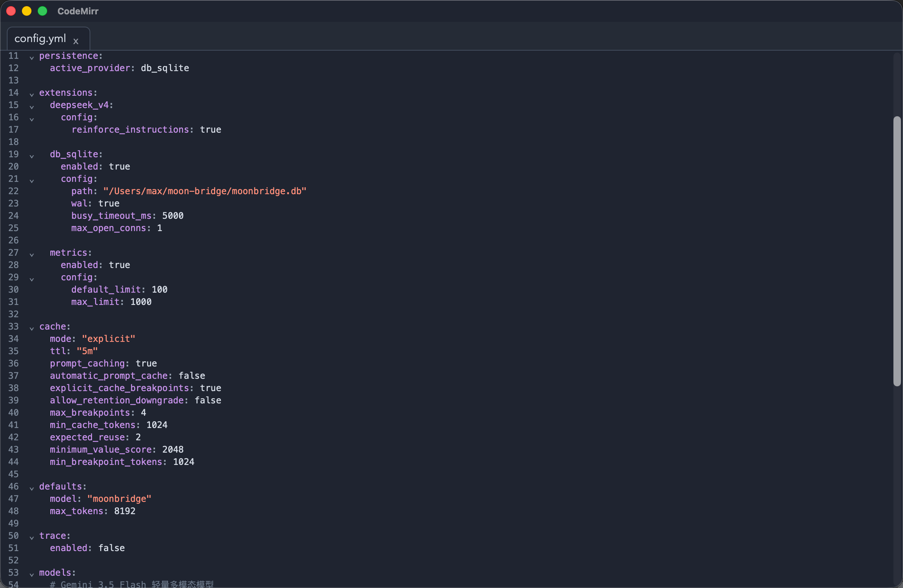
Task: Collapse the db_sqlite block on line 19
Action: (32, 156)
